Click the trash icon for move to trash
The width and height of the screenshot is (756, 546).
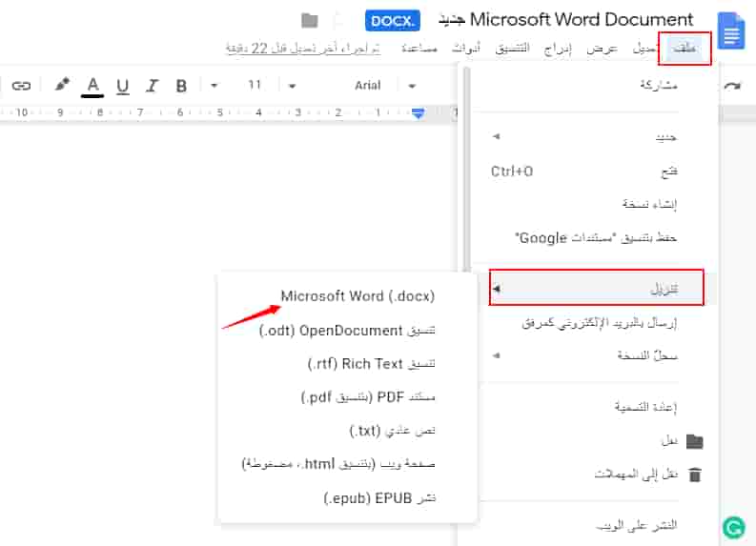695,475
